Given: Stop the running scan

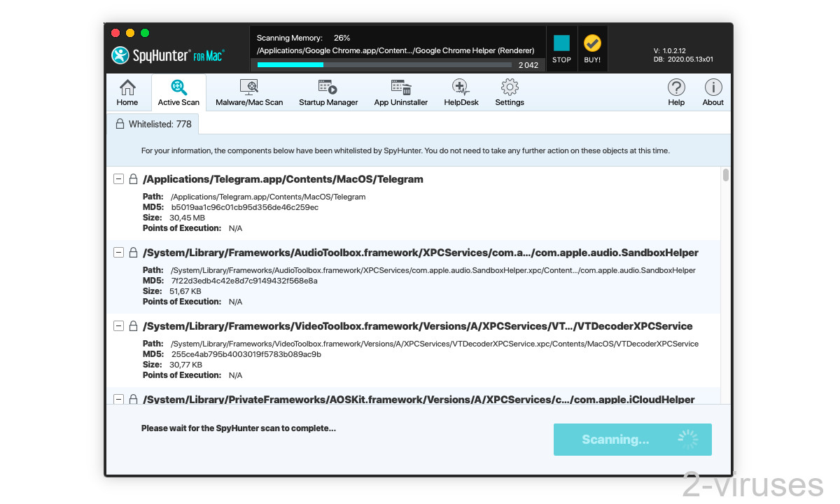Looking at the screenshot, I should [561, 48].
